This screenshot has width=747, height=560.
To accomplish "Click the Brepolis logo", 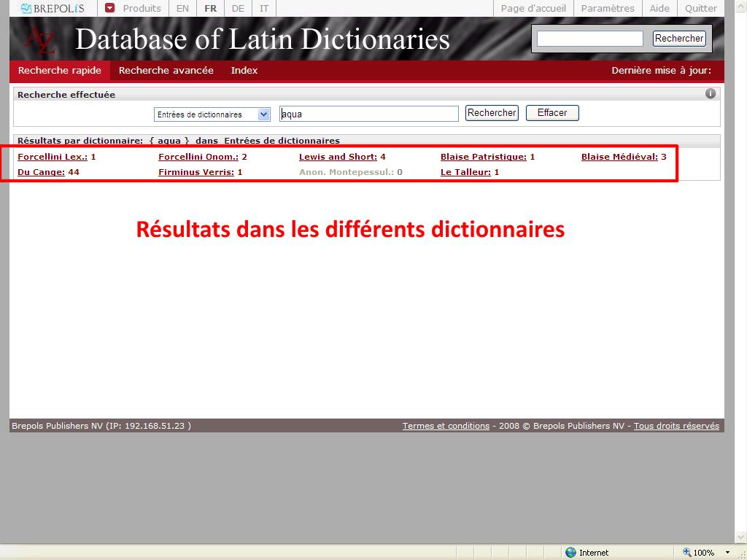I will point(53,8).
